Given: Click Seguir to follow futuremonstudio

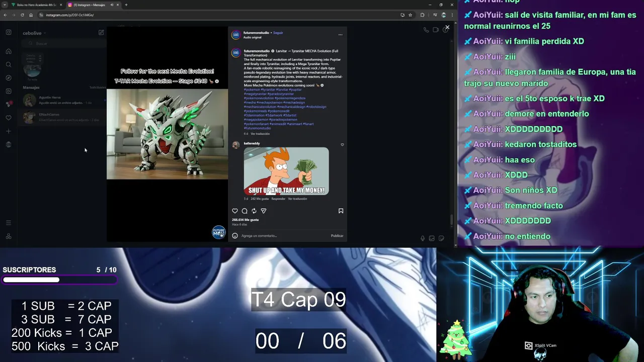Looking at the screenshot, I should (278, 33).
